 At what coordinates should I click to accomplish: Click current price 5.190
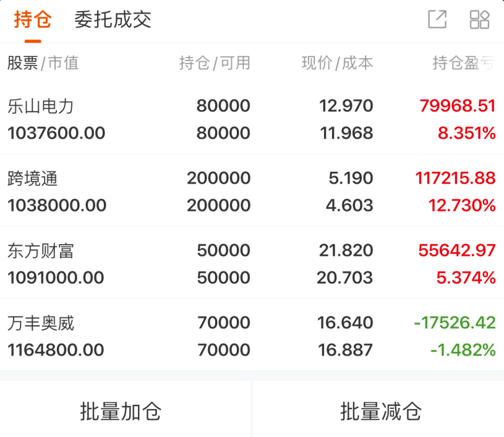tap(351, 178)
